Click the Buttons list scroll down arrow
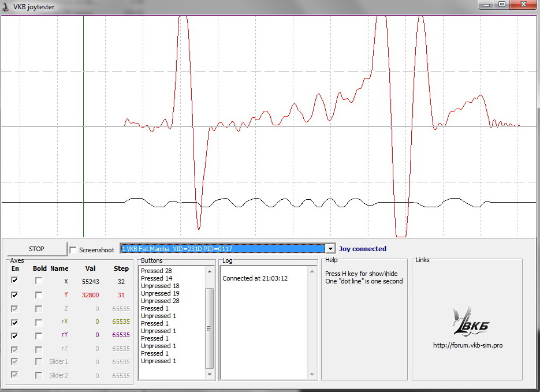The width and height of the screenshot is (540, 392). pyautogui.click(x=210, y=375)
